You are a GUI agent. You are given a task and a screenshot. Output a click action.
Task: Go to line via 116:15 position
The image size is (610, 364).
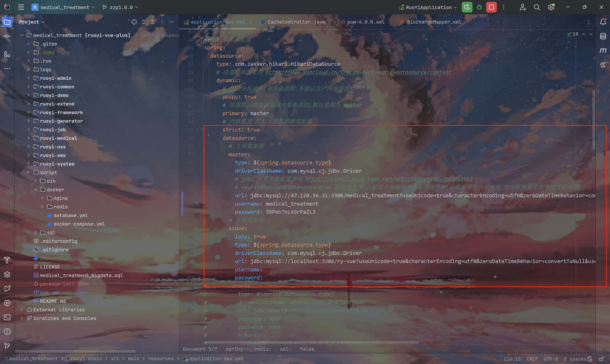pos(512,359)
